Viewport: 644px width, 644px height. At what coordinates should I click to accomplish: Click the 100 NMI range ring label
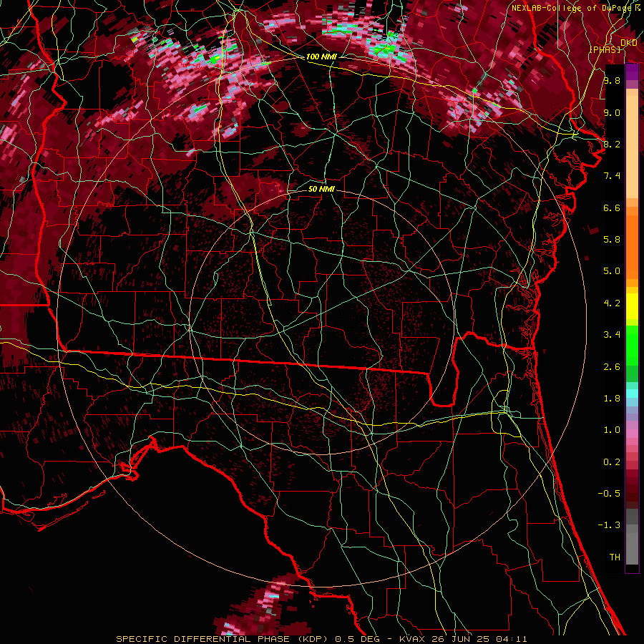tap(321, 57)
